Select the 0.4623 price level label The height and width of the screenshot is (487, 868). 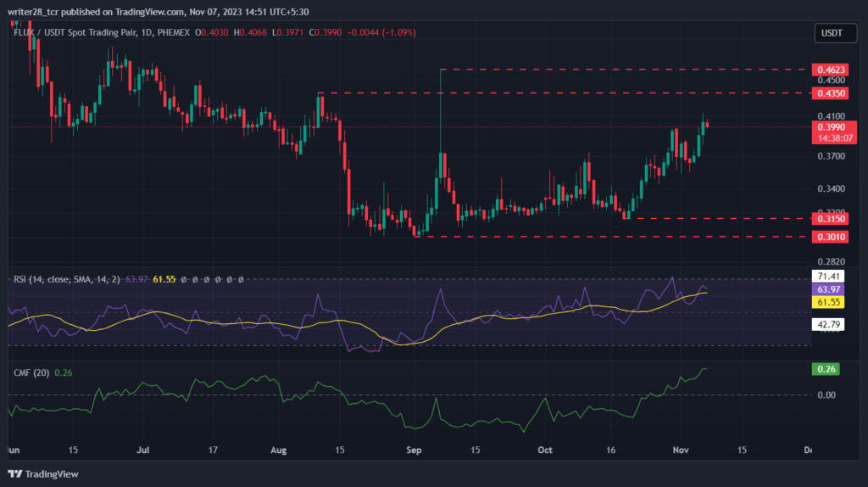coord(831,70)
